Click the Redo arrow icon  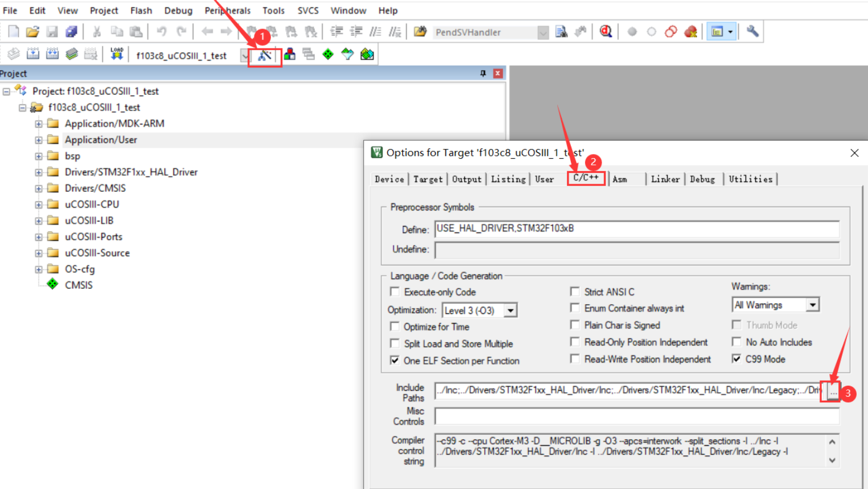point(181,32)
